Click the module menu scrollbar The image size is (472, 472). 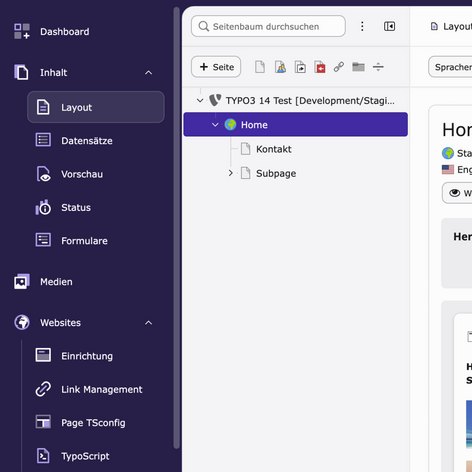click(x=176, y=228)
